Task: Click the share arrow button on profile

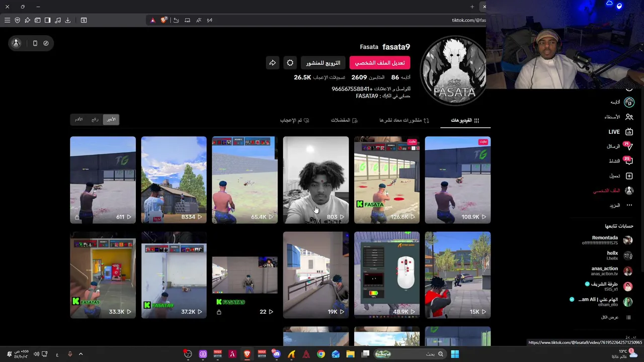Action: click(x=272, y=63)
